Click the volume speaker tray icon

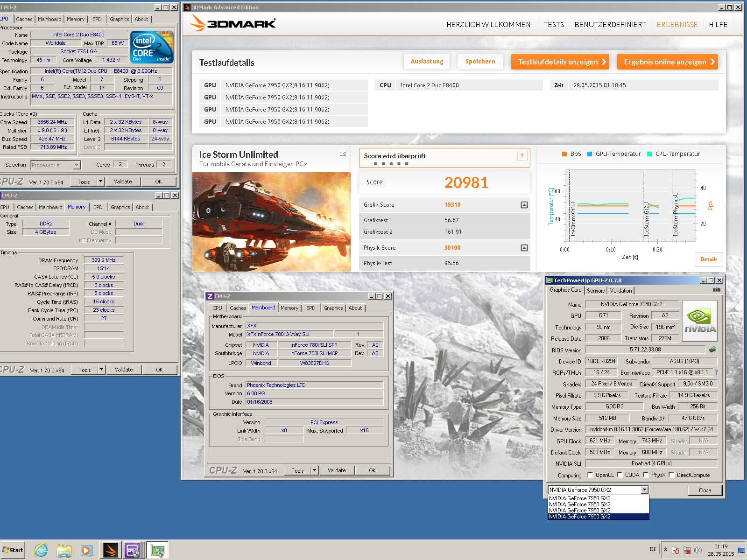coord(698,550)
